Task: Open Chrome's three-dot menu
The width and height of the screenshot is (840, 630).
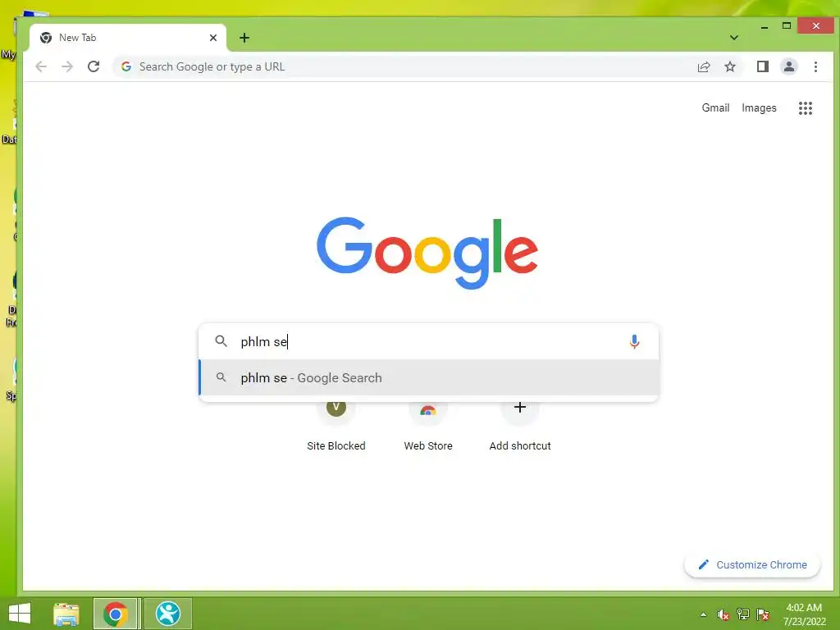Action: [815, 66]
